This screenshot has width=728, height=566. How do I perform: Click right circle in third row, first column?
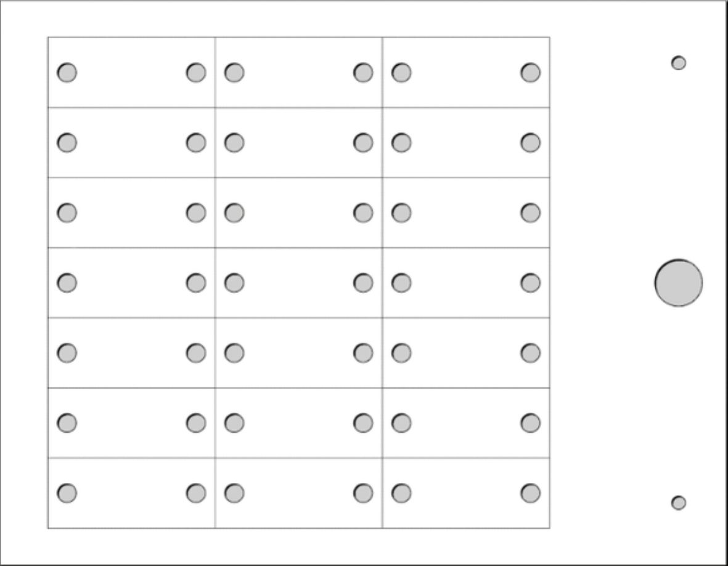coord(196,213)
